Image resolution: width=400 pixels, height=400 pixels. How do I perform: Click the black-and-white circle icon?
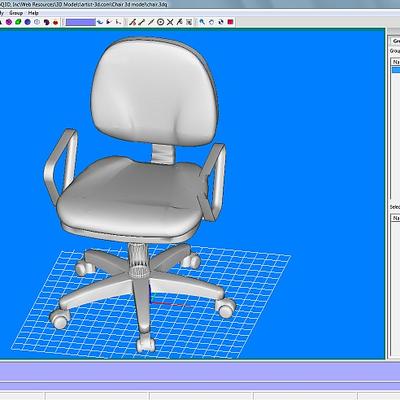(x=221, y=22)
